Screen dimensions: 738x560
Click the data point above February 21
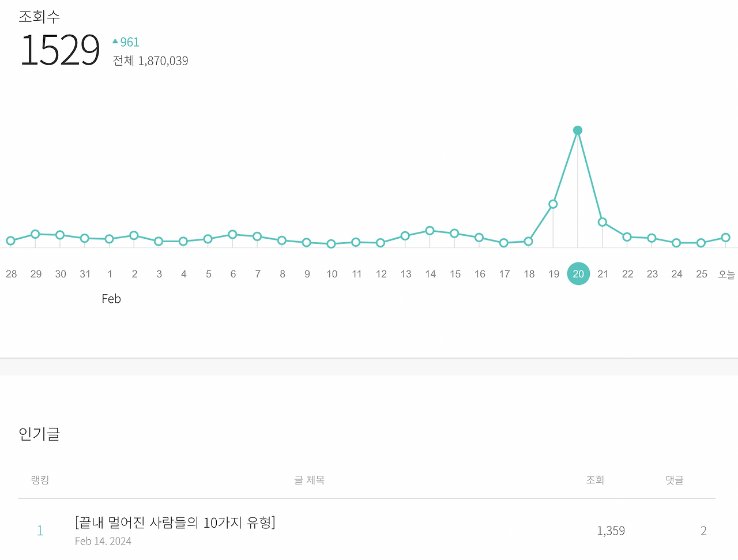coord(603,221)
